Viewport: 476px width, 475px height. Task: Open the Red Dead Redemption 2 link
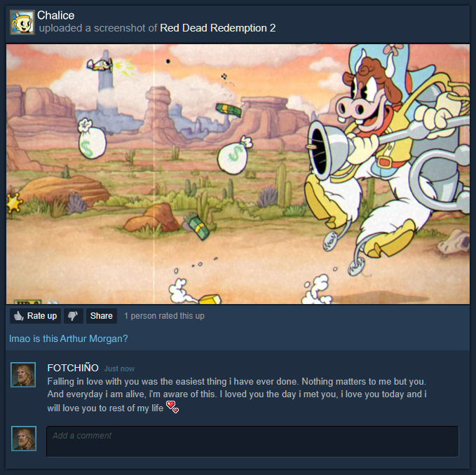tap(217, 28)
